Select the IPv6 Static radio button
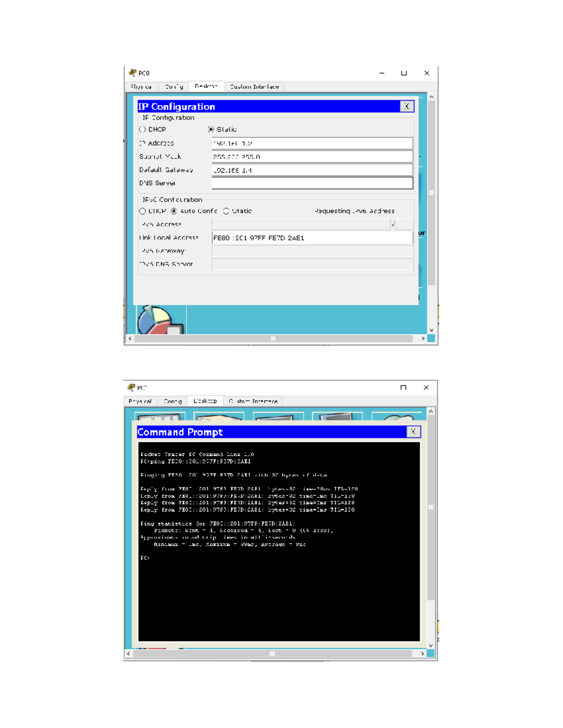The width and height of the screenshot is (563, 728). click(226, 211)
